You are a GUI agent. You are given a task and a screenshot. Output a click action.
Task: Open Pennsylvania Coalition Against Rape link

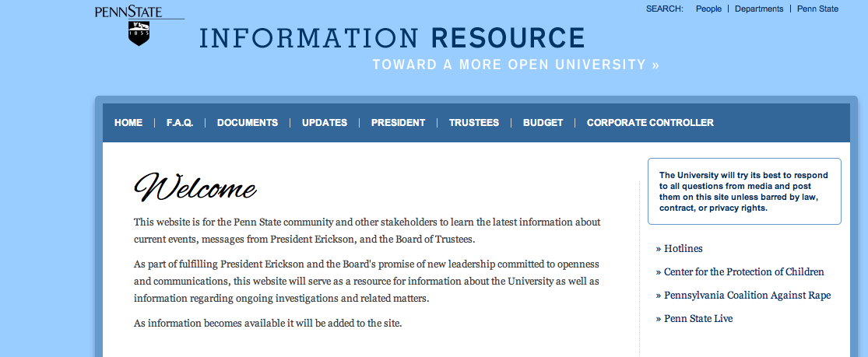coord(747,296)
